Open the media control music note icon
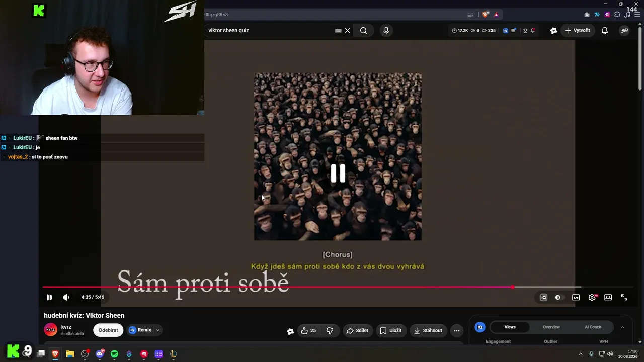644x362 pixels. tap(627, 15)
